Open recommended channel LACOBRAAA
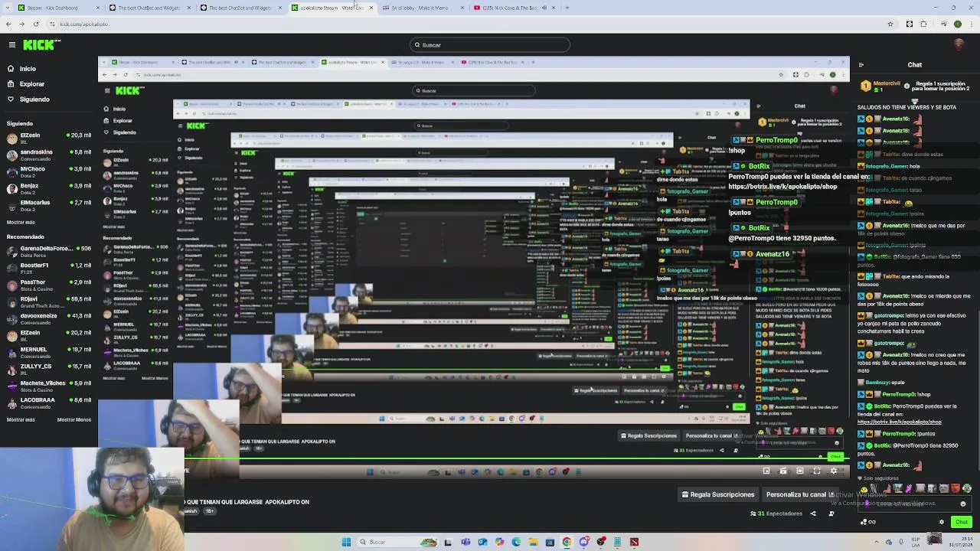Viewport: 980px width, 551px height. click(x=48, y=403)
